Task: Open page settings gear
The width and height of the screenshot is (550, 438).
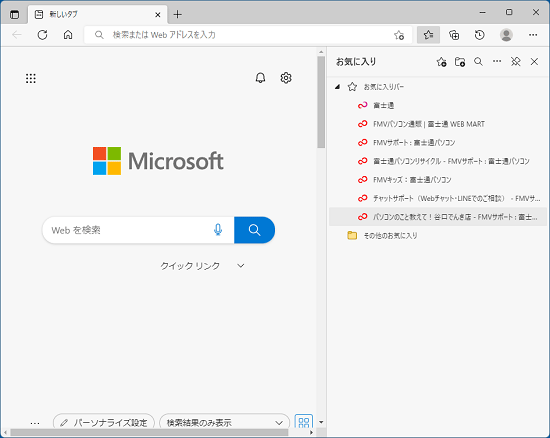Action: tap(286, 78)
